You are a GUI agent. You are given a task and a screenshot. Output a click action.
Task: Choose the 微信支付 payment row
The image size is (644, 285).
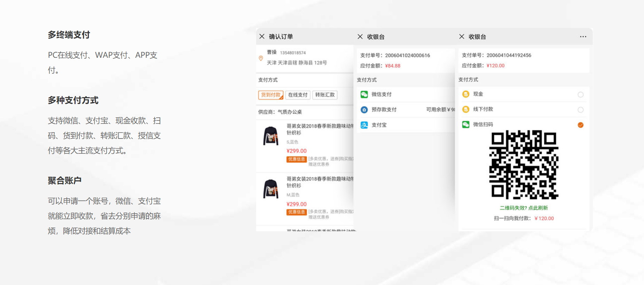pos(406,94)
